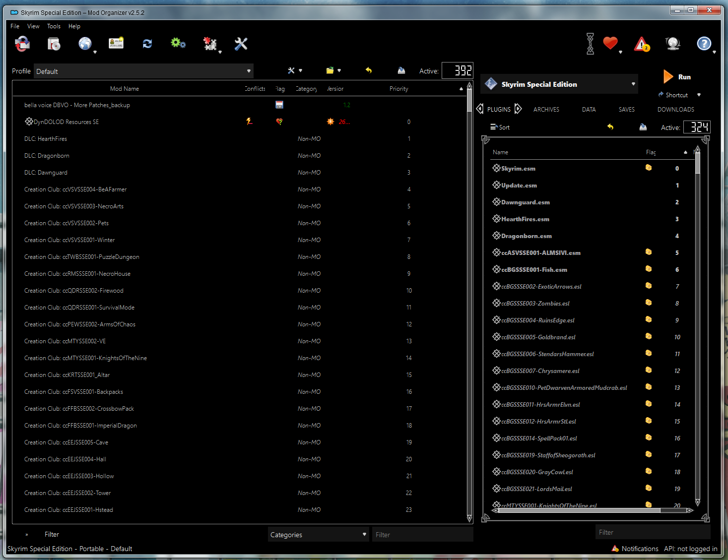Expand the Shortcut dropdown arrow
Viewport: 728px width, 560px height.
point(699,95)
